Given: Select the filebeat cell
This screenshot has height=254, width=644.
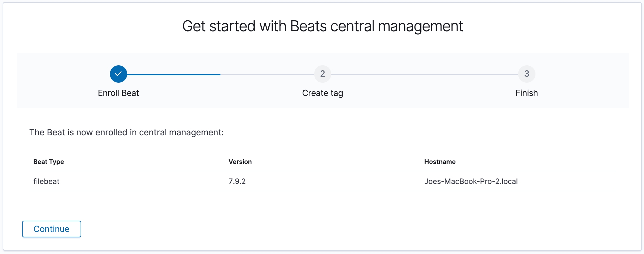Looking at the screenshot, I should 46,181.
